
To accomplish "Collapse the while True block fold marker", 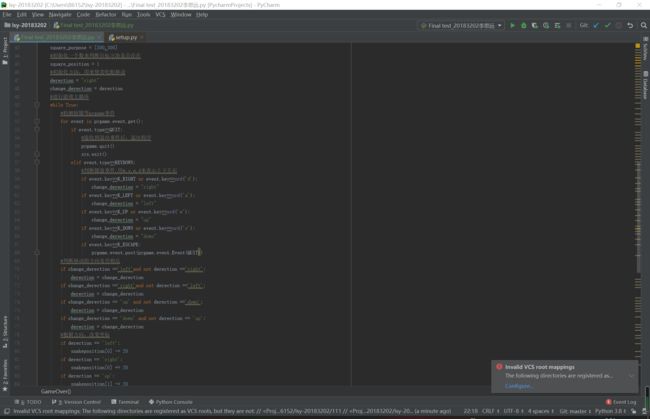I will [x=37, y=105].
